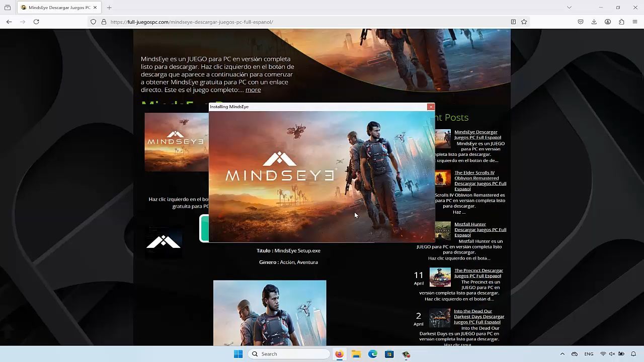The height and width of the screenshot is (362, 644).
Task: Click the Título MindsEye Setup.exe text
Action: click(x=288, y=250)
